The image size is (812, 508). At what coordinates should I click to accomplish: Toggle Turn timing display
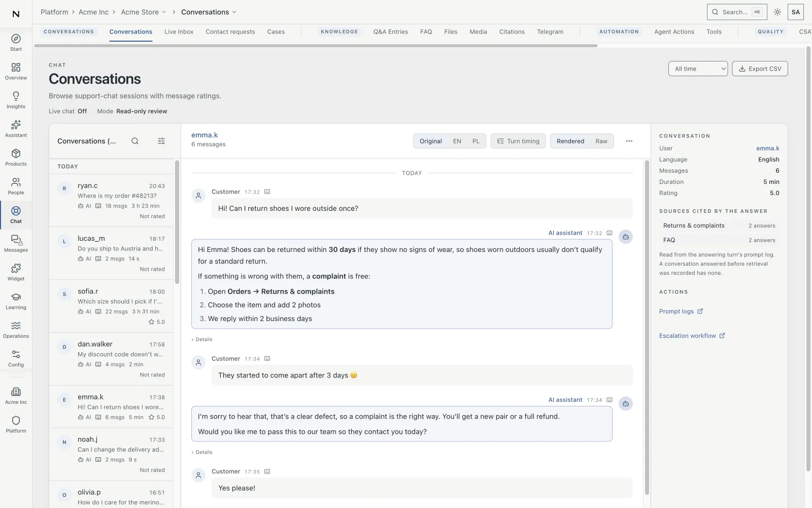pos(518,141)
